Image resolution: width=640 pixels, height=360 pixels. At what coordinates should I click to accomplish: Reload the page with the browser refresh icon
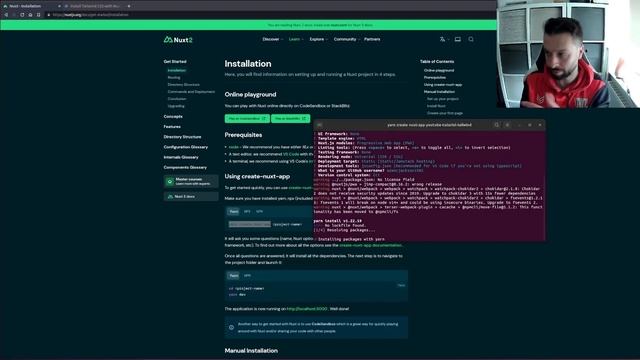click(x=22, y=15)
